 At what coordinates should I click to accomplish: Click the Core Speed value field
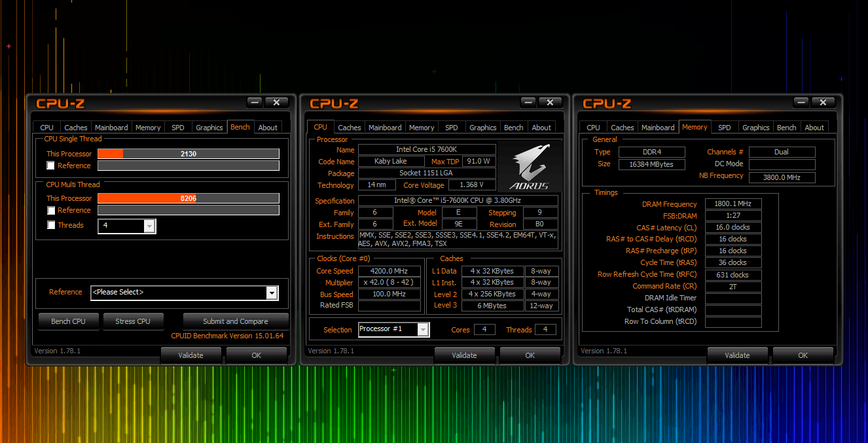(389, 271)
